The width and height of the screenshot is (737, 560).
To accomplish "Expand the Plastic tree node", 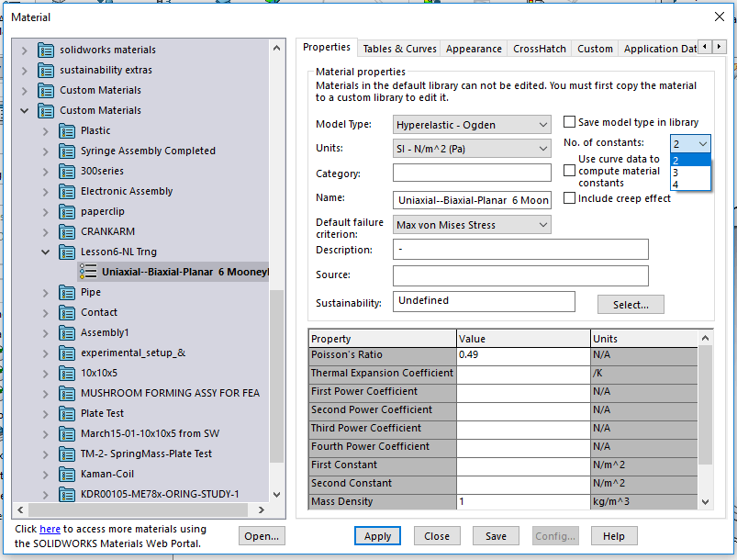I will tap(46, 131).
